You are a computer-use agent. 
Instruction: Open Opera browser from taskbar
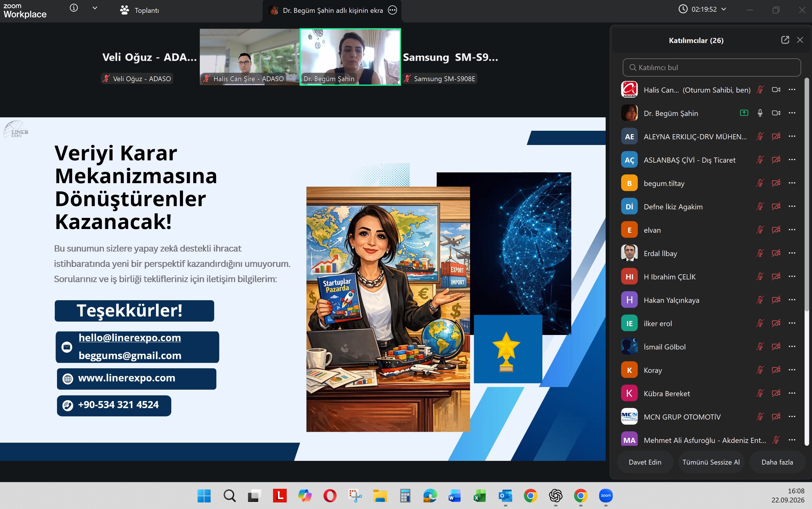click(330, 496)
